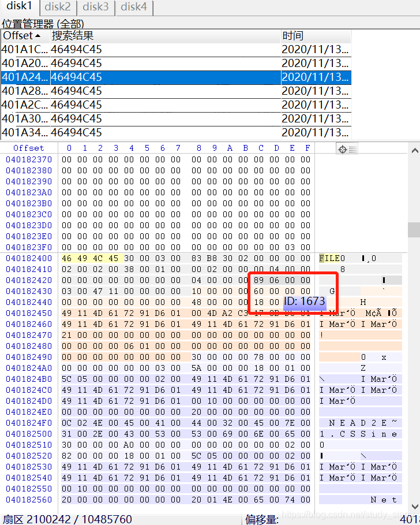Select the 401A30... search result row
Image resolution: width=420 pixels, height=525 pixels.
click(x=176, y=119)
